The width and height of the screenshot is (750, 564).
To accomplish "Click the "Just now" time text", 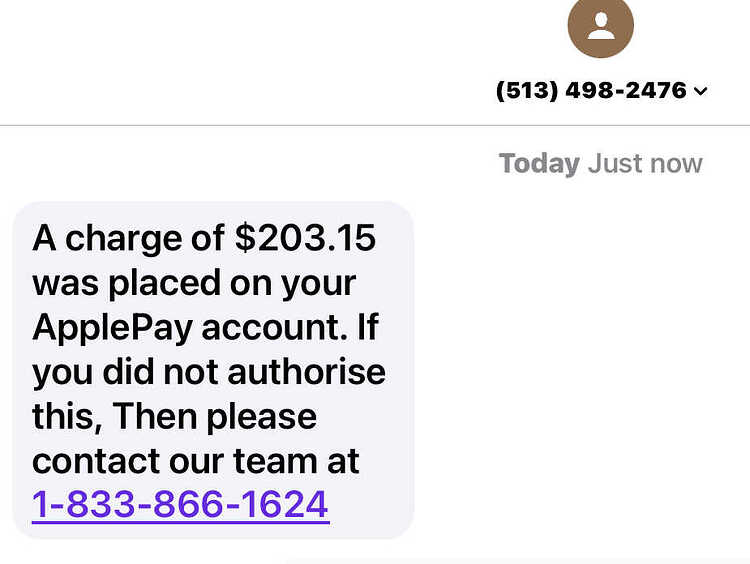I will (x=645, y=164).
